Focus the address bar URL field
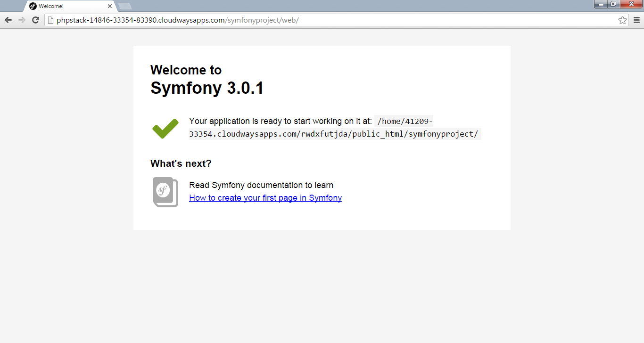 (337, 20)
